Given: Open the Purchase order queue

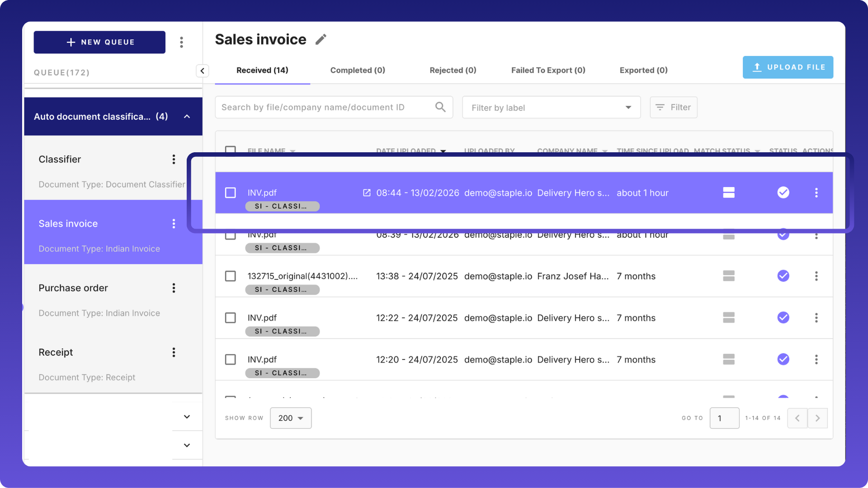Looking at the screenshot, I should click(113, 296).
